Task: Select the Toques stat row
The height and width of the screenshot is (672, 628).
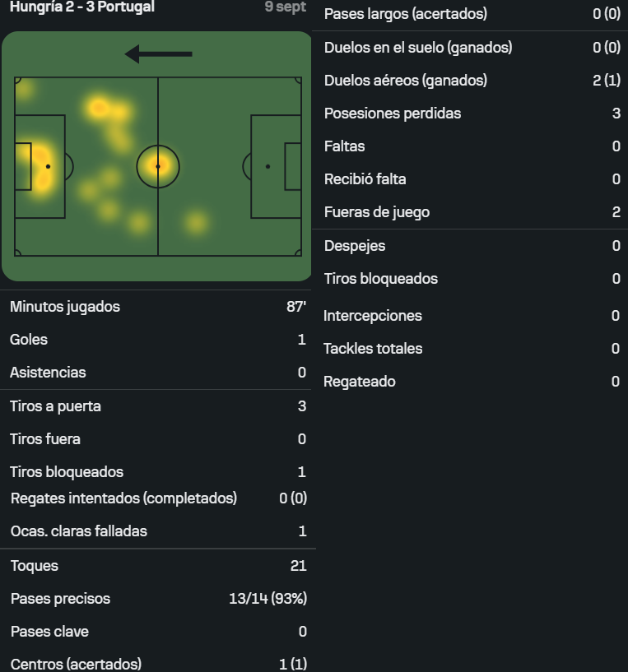Action: pyautogui.click(x=157, y=566)
